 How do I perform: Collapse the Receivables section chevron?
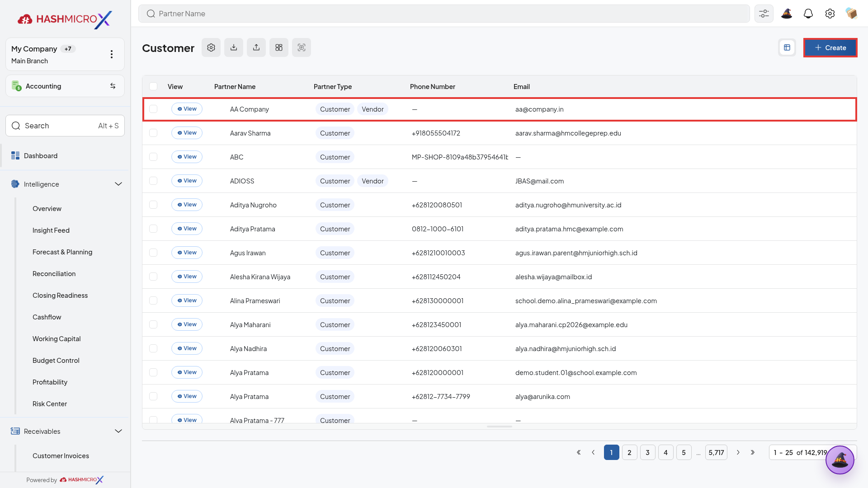pyautogui.click(x=118, y=431)
